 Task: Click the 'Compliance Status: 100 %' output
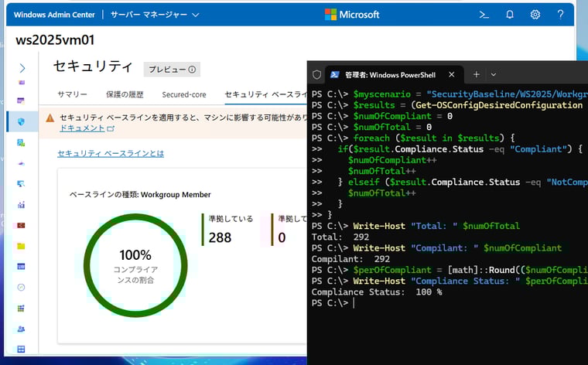[377, 292]
